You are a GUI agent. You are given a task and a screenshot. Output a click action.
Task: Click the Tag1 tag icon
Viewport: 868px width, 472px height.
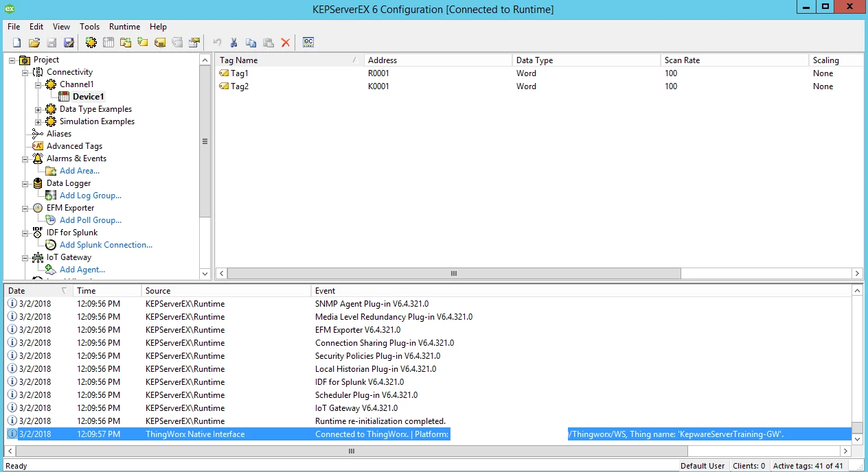224,73
